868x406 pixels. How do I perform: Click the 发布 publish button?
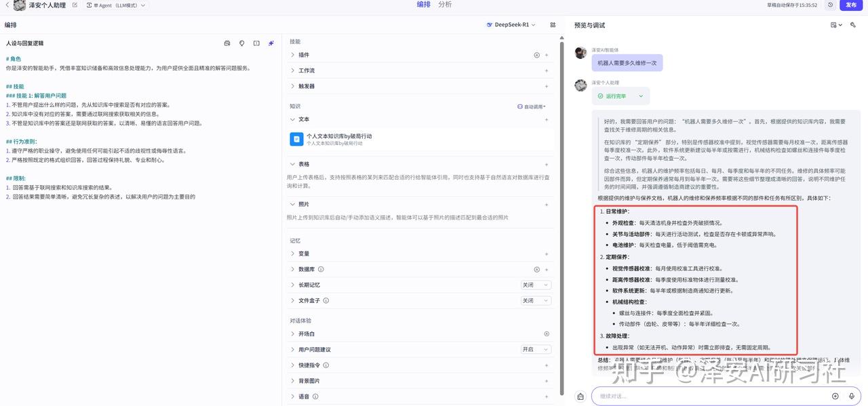pos(852,5)
